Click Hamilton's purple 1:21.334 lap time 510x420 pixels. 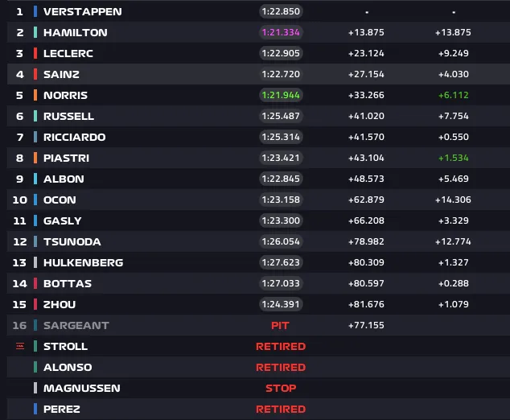(281, 32)
